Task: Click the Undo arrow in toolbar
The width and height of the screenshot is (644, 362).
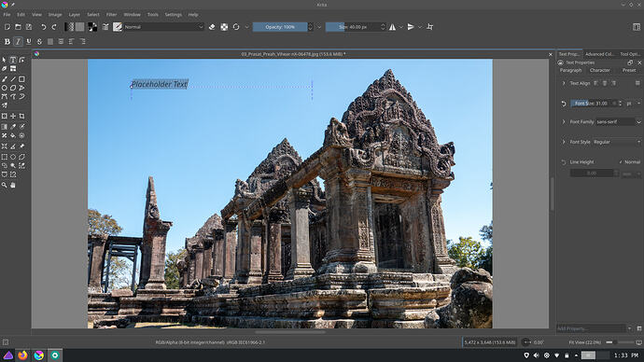Action: pyautogui.click(x=43, y=27)
